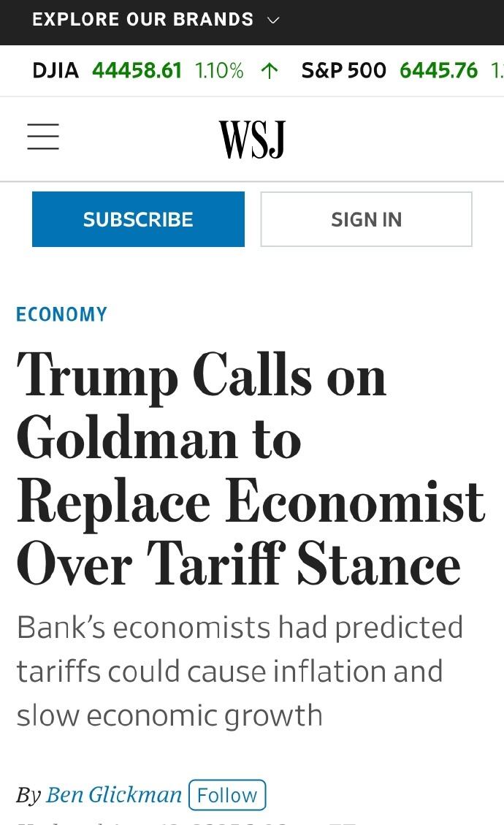Click the DJIA 1.10% change figure
The width and height of the screenshot is (504, 825).
tap(219, 71)
